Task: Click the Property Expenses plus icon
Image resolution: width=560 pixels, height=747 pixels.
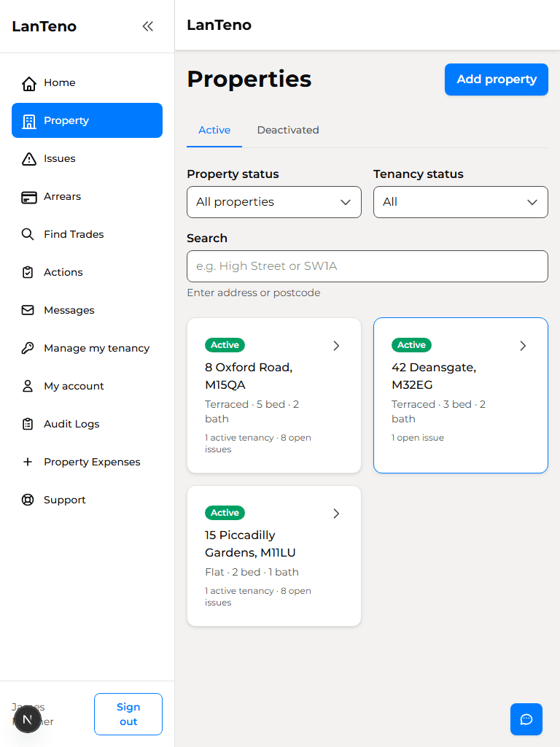Action: coord(28,462)
